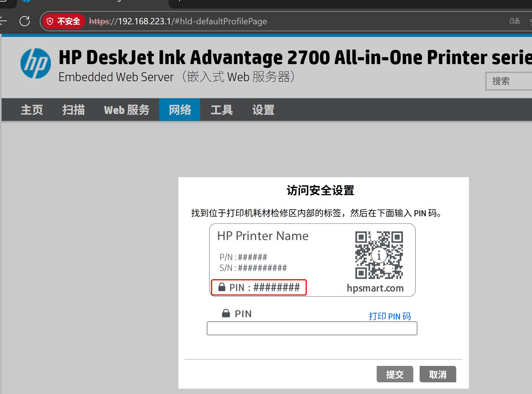This screenshot has width=532, height=394.
Task: Click the 打印 PIN 码 link
Action: click(390, 316)
